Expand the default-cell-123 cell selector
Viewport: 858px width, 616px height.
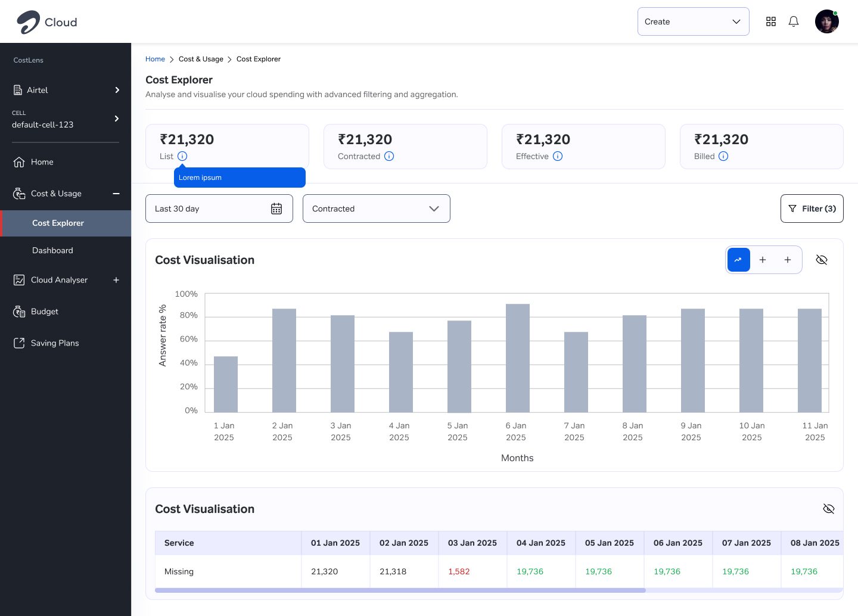click(x=117, y=119)
